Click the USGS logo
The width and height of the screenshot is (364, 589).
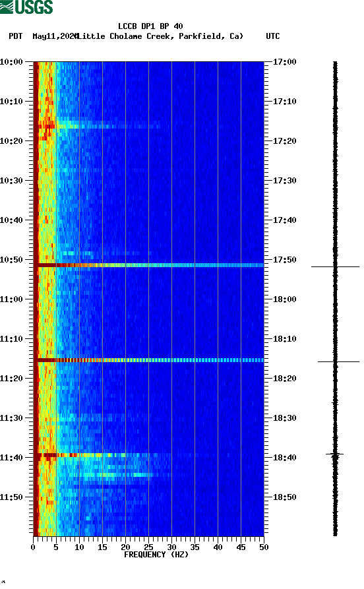[x=26, y=7]
